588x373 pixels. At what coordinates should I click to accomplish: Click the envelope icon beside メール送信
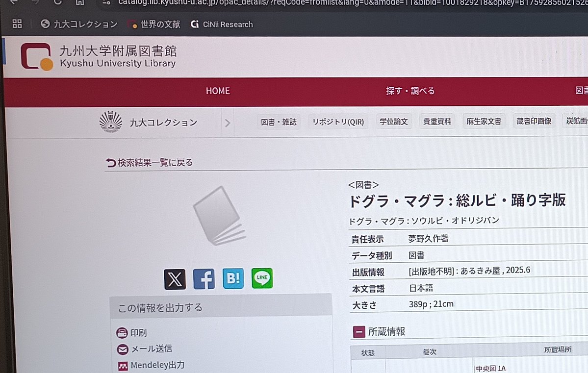[122, 349]
